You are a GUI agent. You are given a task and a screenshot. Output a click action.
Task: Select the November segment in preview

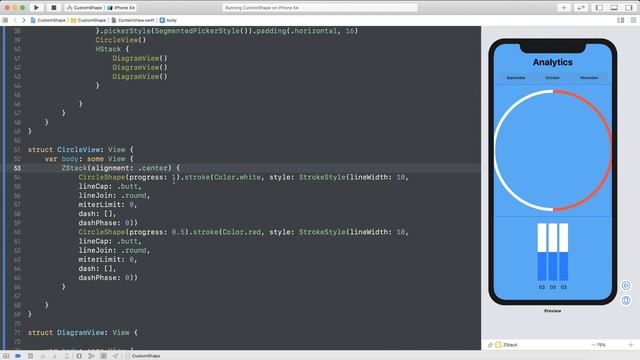[x=589, y=78]
